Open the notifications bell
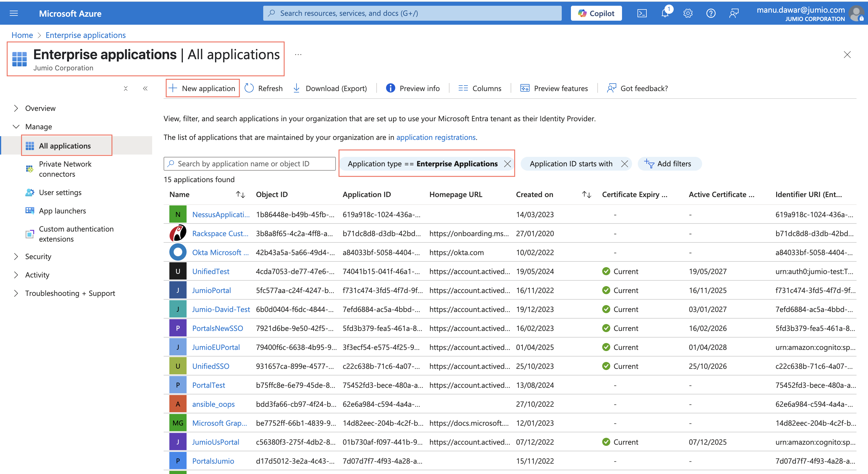 point(665,13)
